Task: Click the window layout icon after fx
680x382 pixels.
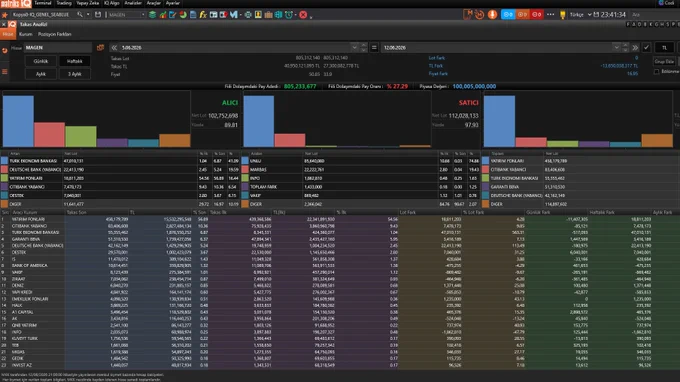Action: [213, 15]
